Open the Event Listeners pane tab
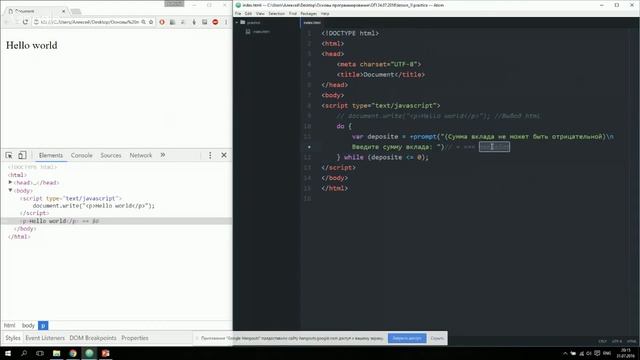The height and width of the screenshot is (360, 640). tap(45, 338)
